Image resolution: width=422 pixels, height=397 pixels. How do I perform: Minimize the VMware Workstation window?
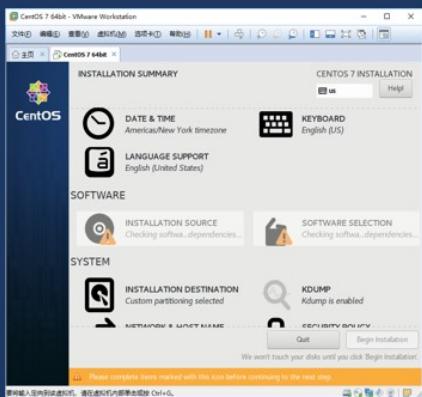364,16
